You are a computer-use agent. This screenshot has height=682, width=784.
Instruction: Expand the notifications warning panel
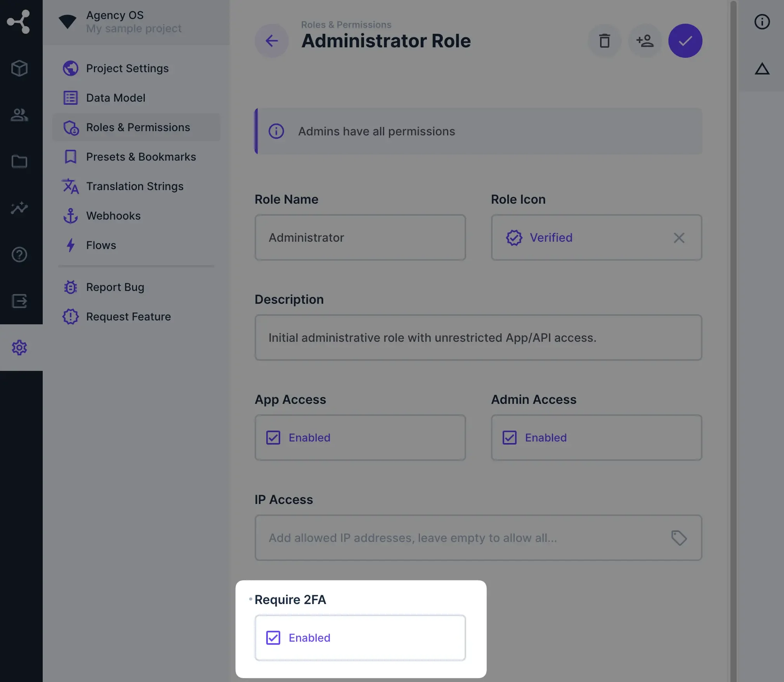[762, 69]
